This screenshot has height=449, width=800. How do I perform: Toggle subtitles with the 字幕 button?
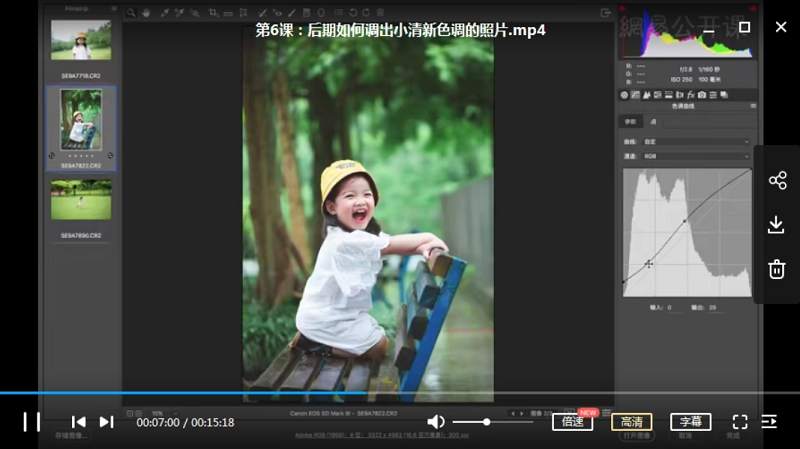pos(690,422)
